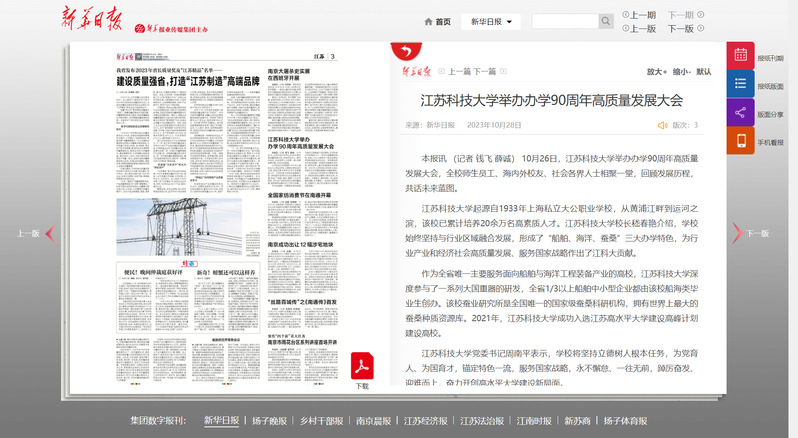Open the blue 按版版面 list icon
Image resolution: width=798 pixels, height=438 pixels.
(x=740, y=86)
